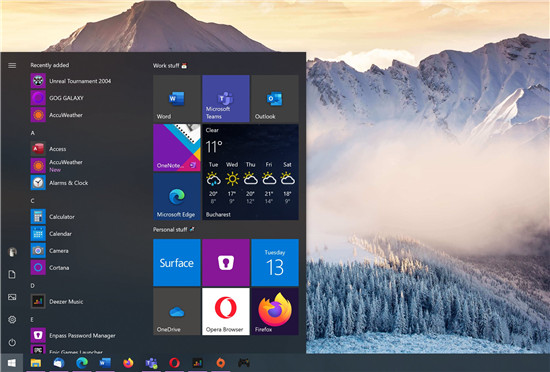Launch the Opera Browser tile
This screenshot has width=550, height=372.
[x=226, y=311]
